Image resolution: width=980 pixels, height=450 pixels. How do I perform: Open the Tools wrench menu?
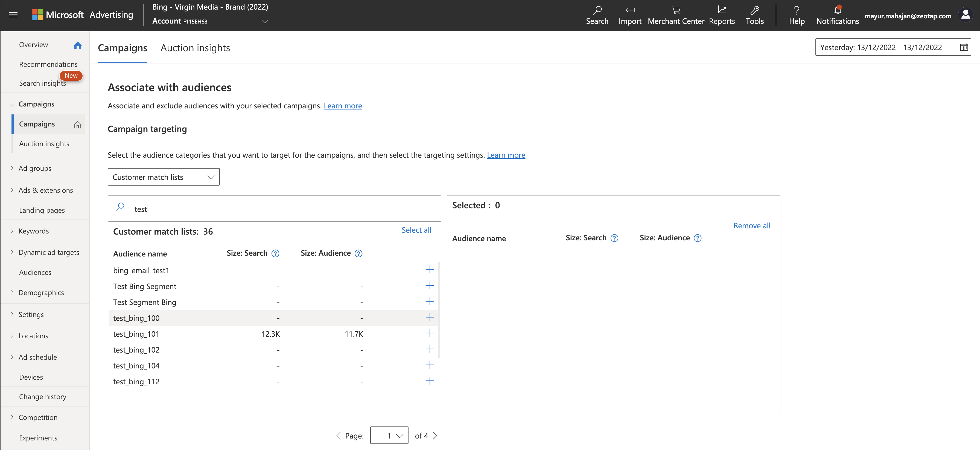pyautogui.click(x=754, y=10)
